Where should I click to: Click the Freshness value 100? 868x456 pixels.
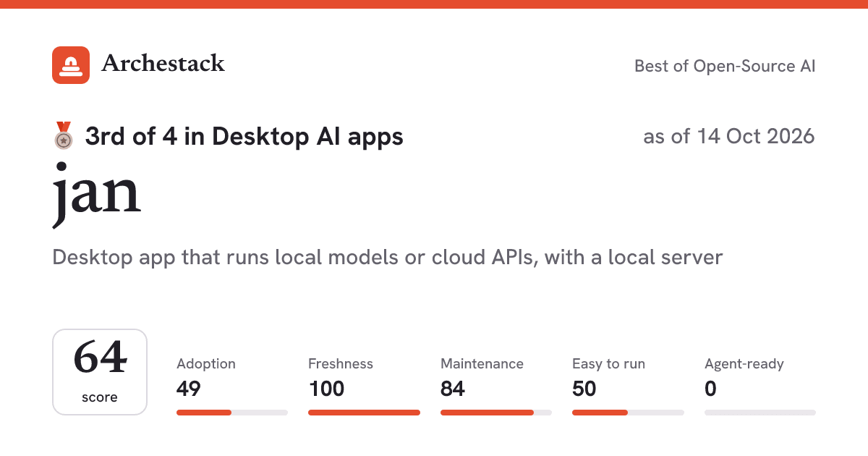[326, 389]
